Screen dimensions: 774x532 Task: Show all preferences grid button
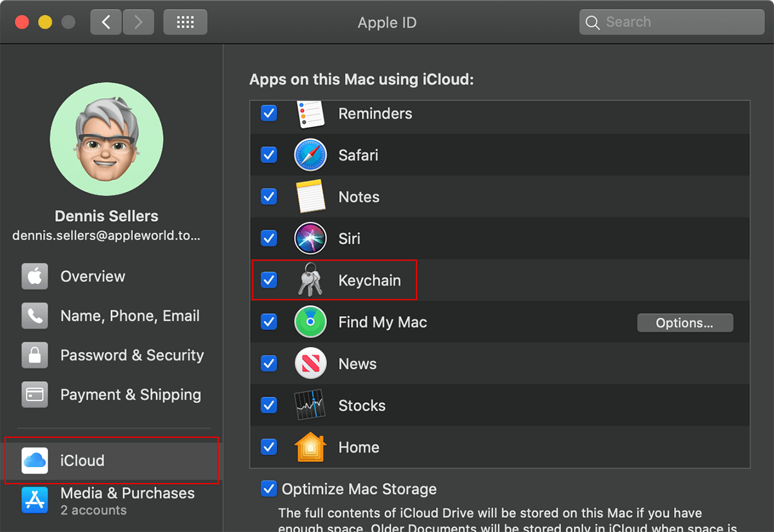click(185, 23)
